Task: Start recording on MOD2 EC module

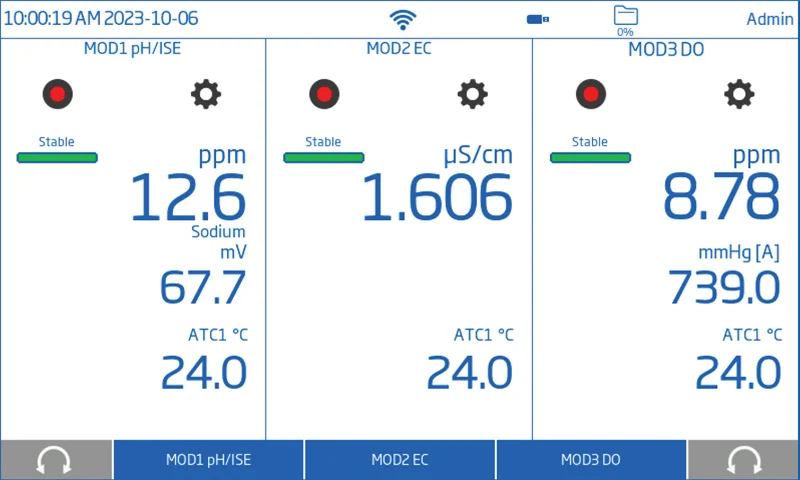Action: click(x=324, y=94)
